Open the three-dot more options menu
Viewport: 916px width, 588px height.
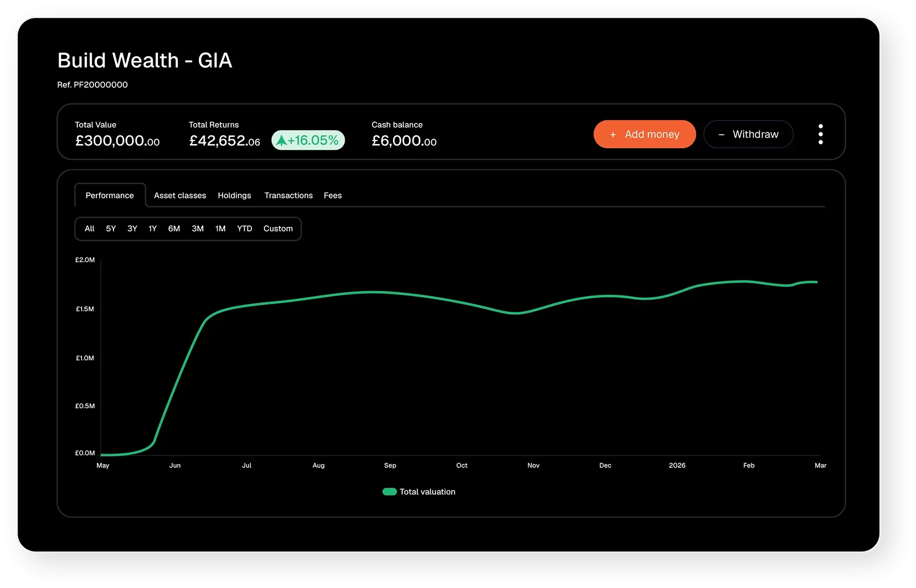pos(820,134)
